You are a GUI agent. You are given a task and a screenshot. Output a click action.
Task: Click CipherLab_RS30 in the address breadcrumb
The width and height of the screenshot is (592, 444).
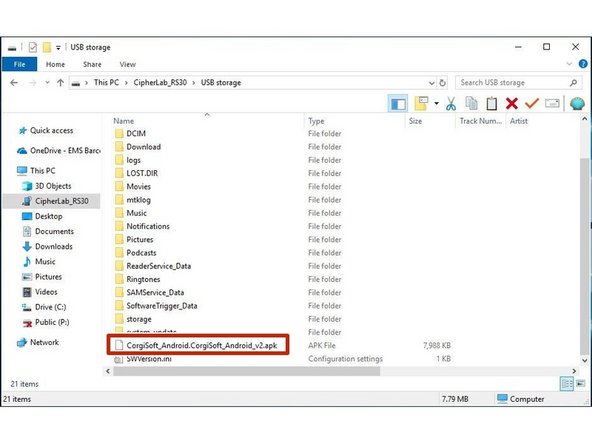click(160, 83)
